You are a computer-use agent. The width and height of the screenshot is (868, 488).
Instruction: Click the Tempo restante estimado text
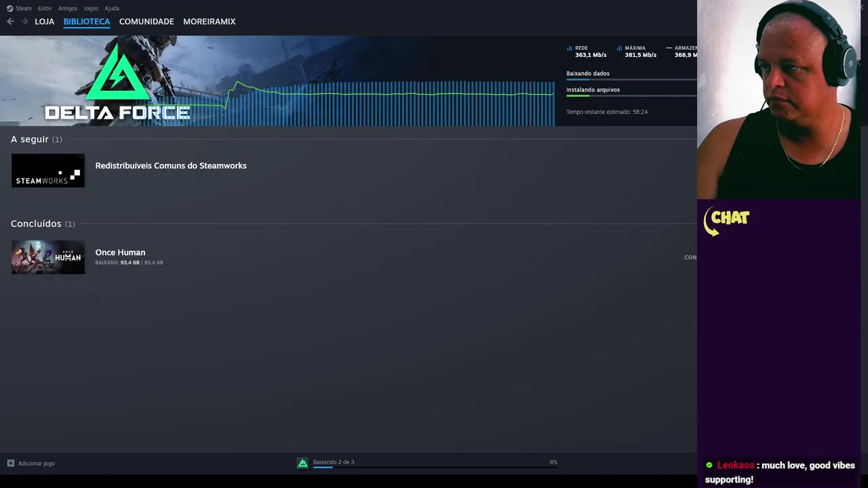pyautogui.click(x=607, y=112)
